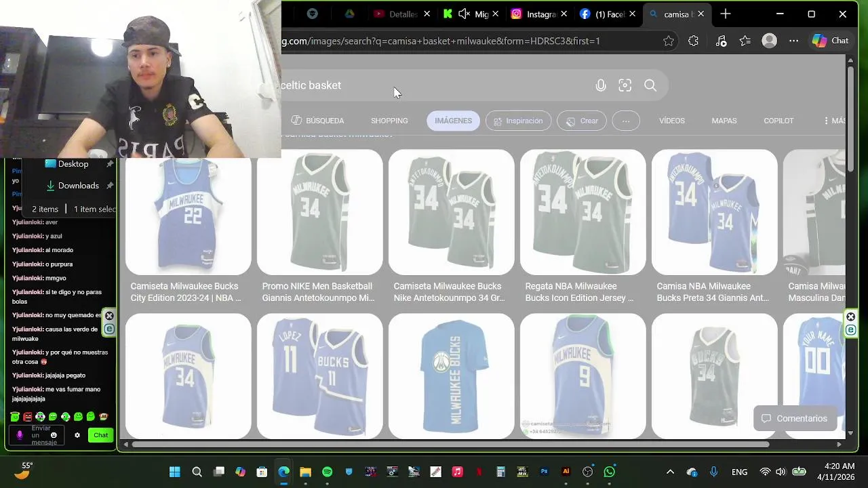The width and height of the screenshot is (868, 488).
Task: Open the volume control in system tray
Action: (x=781, y=472)
